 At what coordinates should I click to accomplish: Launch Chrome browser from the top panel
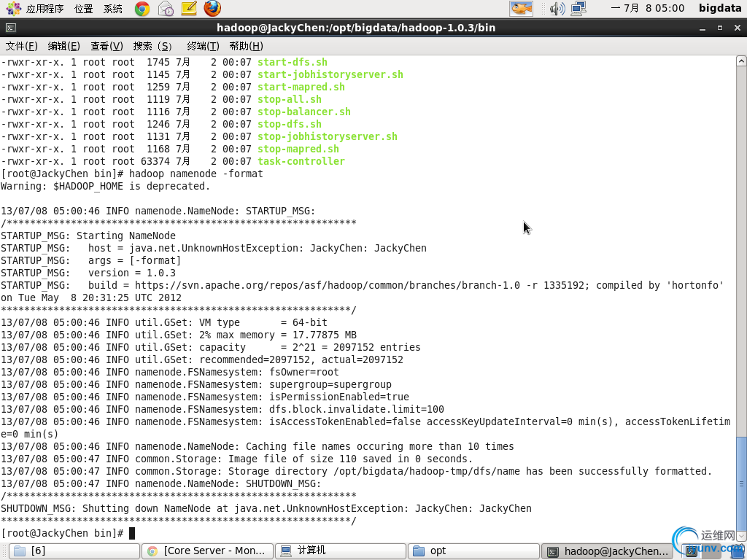142,9
